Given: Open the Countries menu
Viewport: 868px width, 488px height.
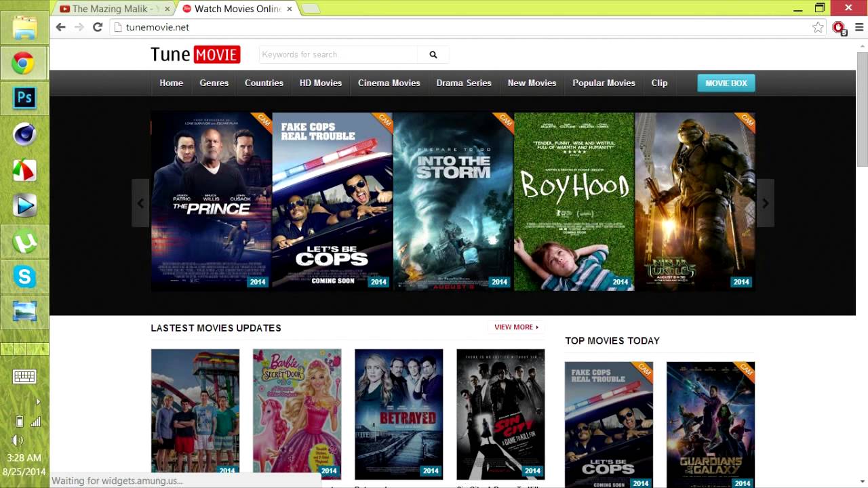Looking at the screenshot, I should click(x=264, y=83).
